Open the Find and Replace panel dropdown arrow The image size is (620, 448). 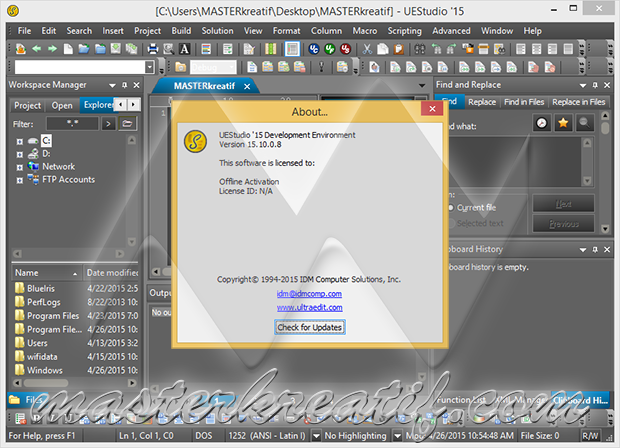click(x=583, y=85)
